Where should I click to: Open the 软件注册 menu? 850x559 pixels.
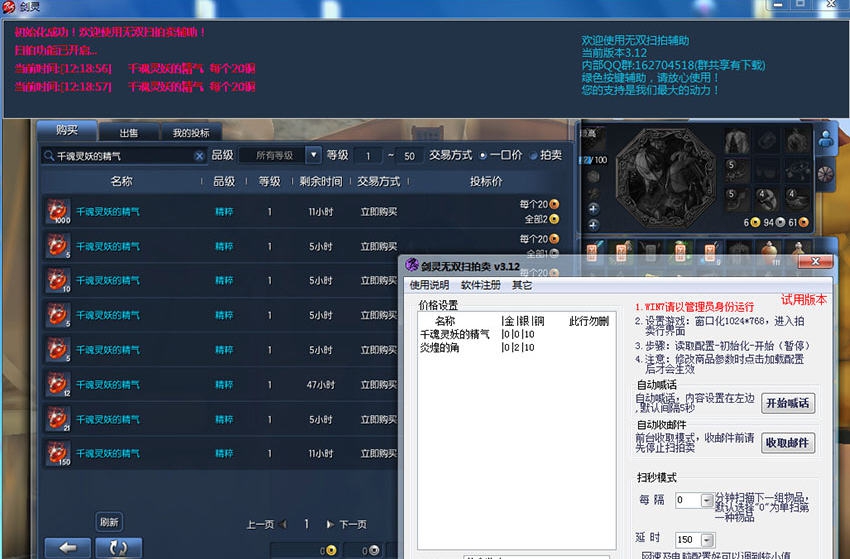(x=480, y=285)
